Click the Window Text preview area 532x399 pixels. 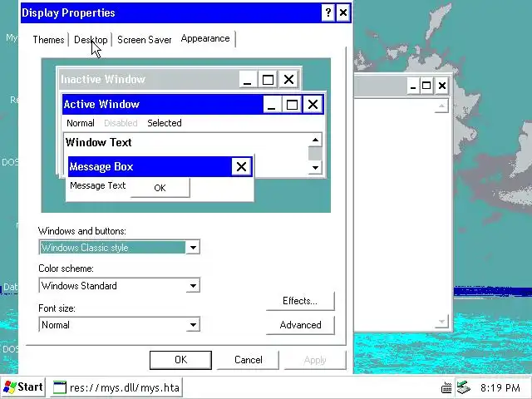(98, 142)
